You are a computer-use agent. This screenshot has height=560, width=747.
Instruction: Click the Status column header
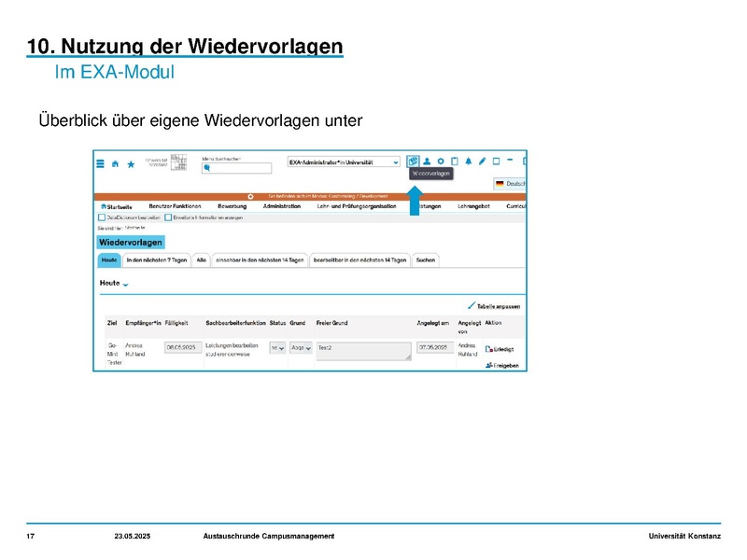point(277,323)
